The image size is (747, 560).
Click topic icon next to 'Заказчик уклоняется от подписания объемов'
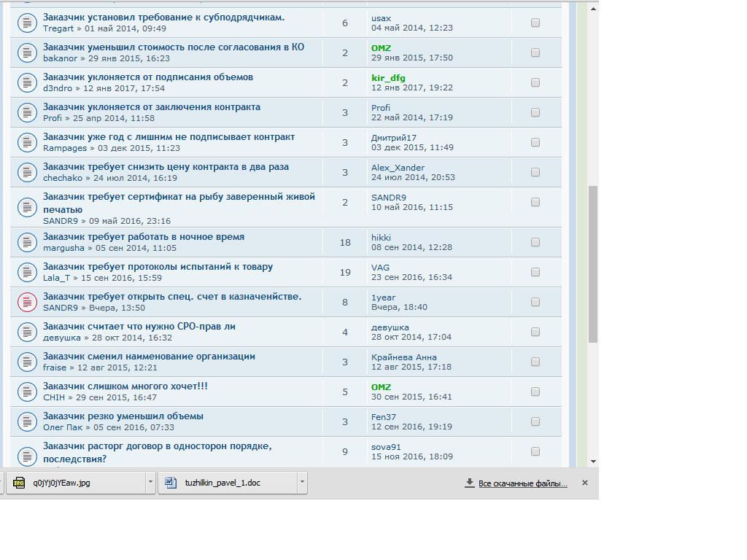point(27,82)
